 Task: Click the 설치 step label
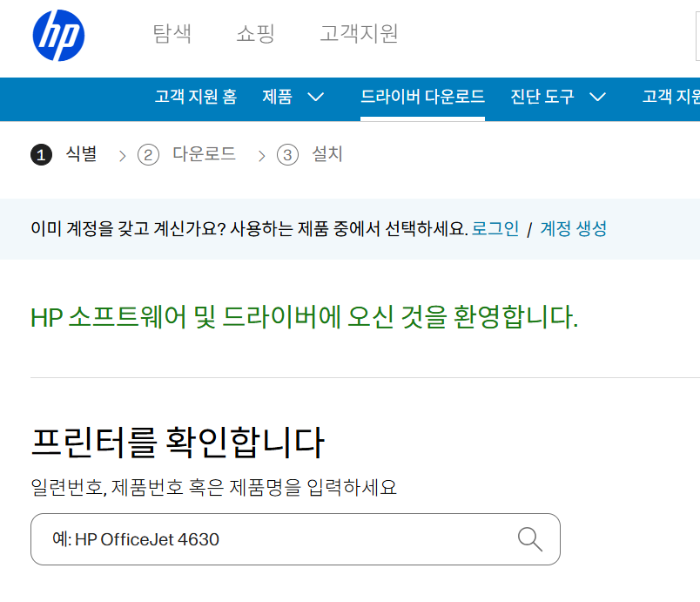327,154
